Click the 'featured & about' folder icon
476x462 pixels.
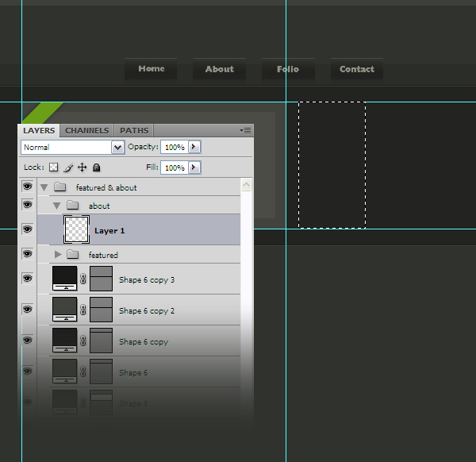point(59,187)
